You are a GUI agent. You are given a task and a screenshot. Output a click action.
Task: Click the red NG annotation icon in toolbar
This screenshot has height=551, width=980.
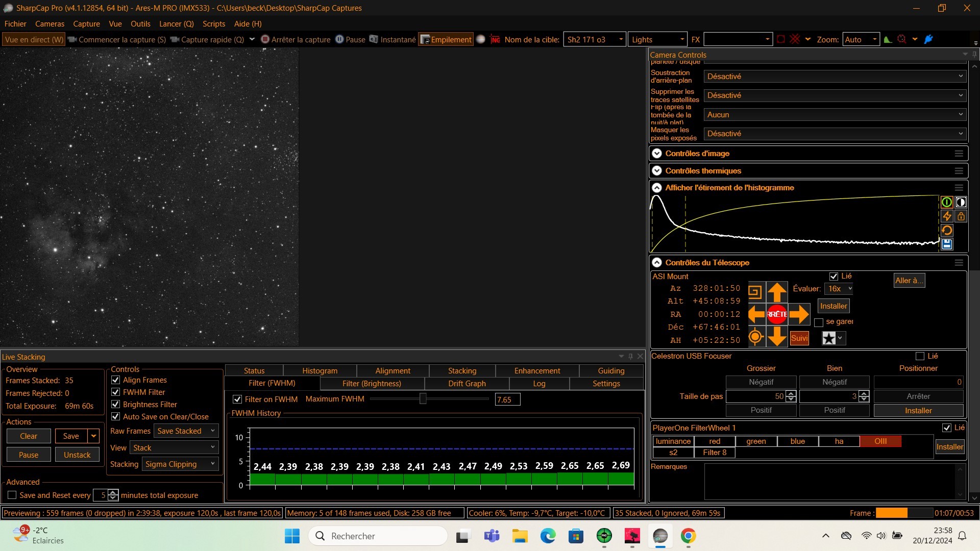tap(495, 39)
